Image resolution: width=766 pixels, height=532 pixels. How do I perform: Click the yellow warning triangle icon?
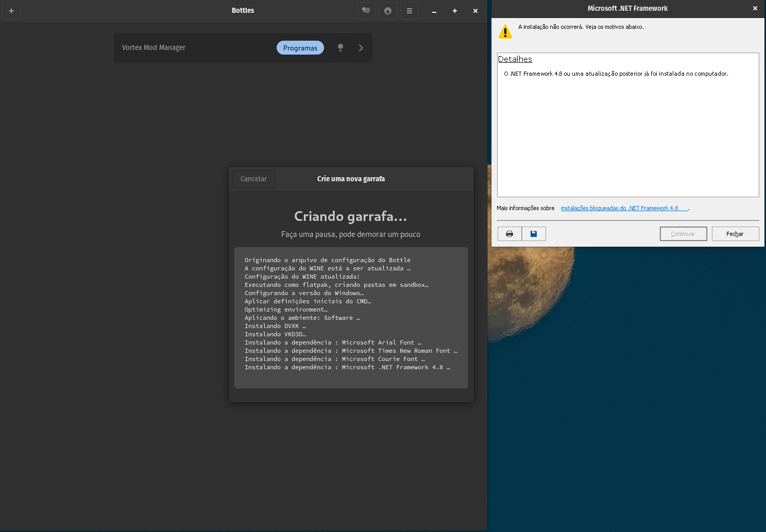coord(505,31)
